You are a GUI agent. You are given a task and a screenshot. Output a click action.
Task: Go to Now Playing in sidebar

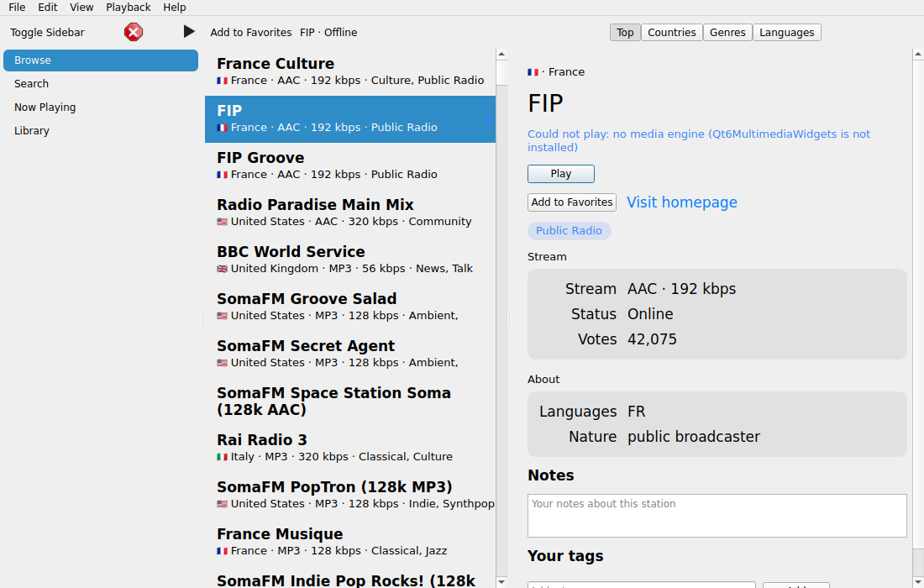pos(101,108)
